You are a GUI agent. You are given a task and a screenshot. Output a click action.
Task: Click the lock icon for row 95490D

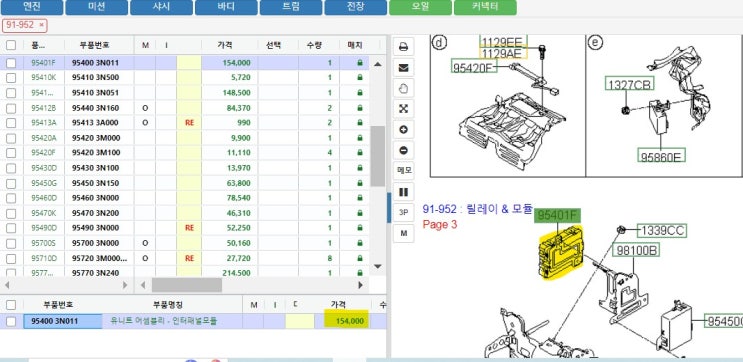pyautogui.click(x=360, y=228)
